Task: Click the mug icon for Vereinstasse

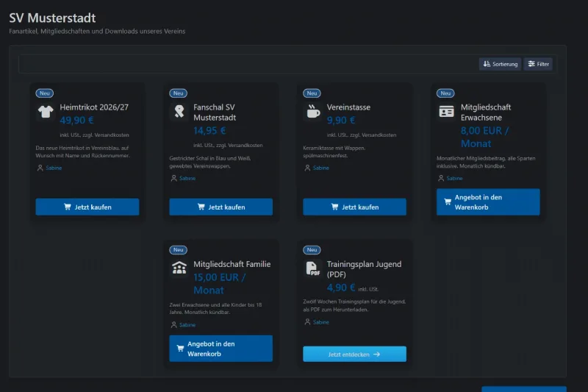Action: point(313,112)
